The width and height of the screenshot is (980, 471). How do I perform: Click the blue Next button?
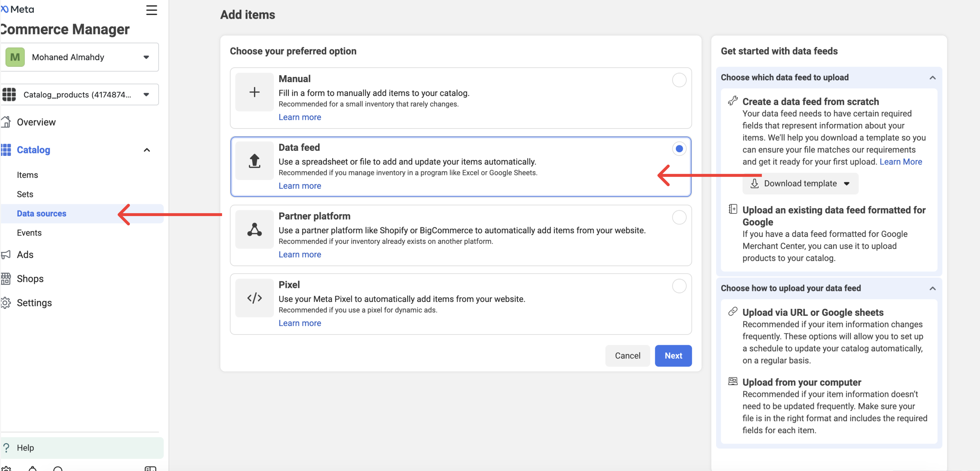[673, 355]
